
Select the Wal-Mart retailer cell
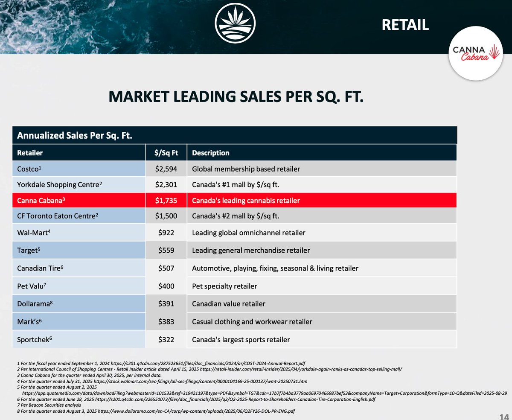79,233
